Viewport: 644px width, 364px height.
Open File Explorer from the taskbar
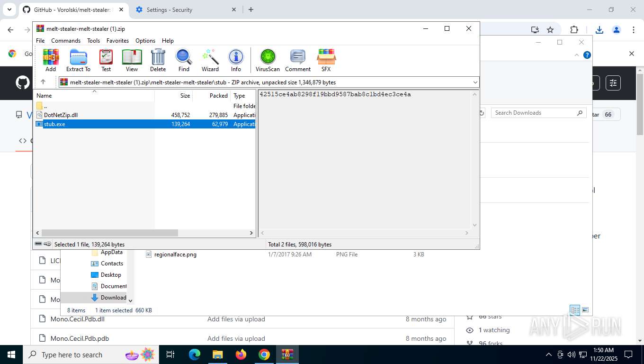218,355
